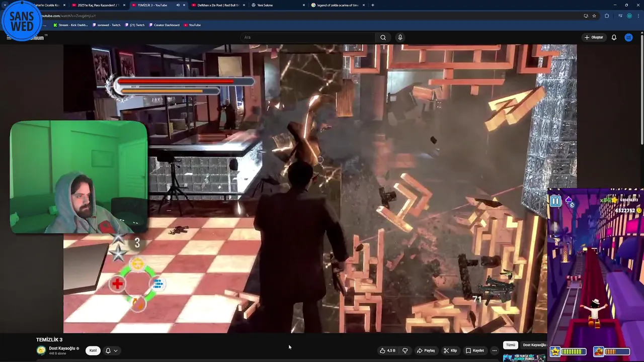Join channel via Katıl button
Image resolution: width=644 pixels, height=362 pixels.
[x=93, y=350]
